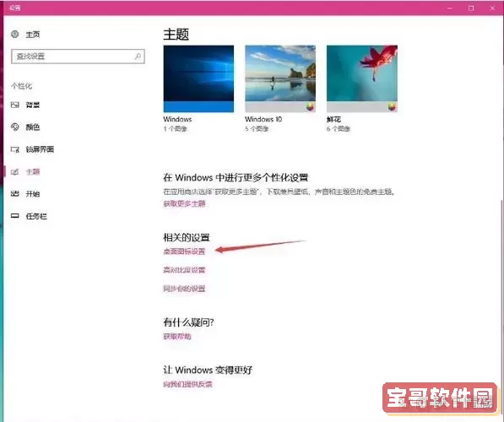Open the 同步你的设置 link

(184, 289)
